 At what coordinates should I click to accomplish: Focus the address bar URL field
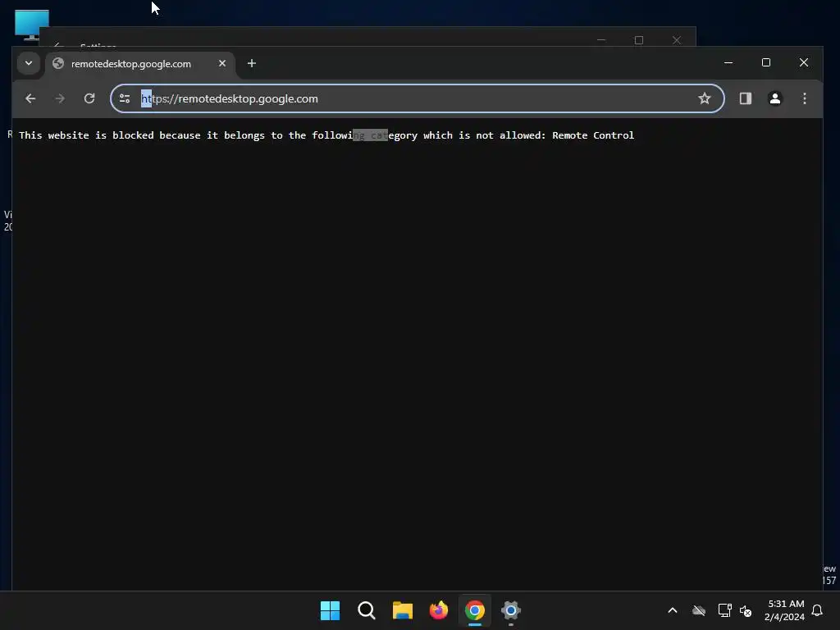(418, 98)
